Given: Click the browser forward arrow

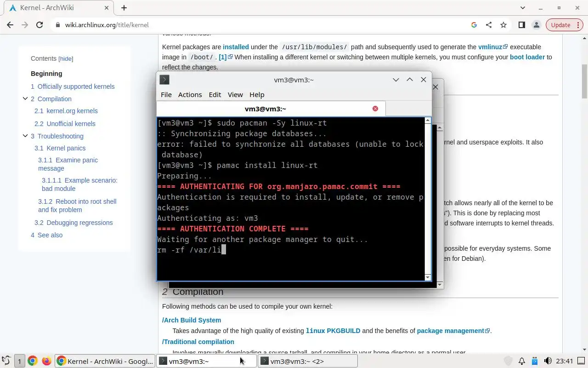Looking at the screenshot, I should (x=25, y=25).
